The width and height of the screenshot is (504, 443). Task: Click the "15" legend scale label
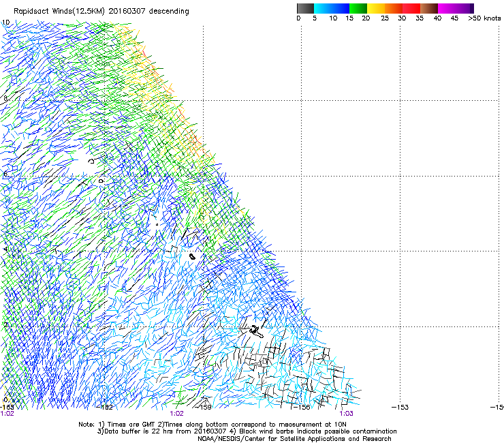[x=349, y=18]
